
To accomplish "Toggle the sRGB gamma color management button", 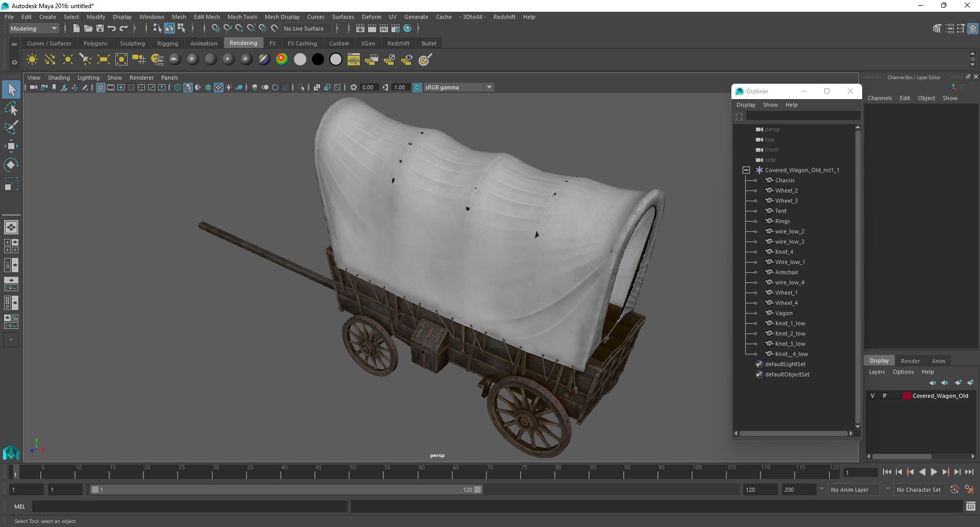I will tap(417, 87).
